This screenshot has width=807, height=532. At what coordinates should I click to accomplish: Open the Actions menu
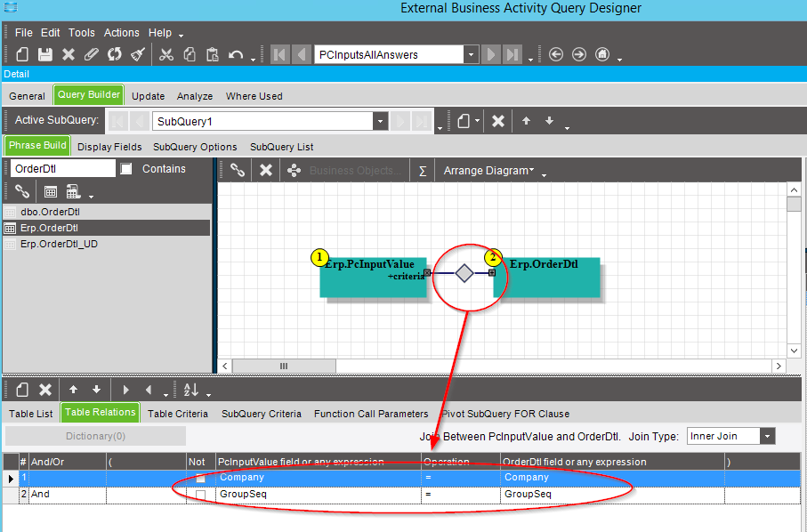[122, 33]
